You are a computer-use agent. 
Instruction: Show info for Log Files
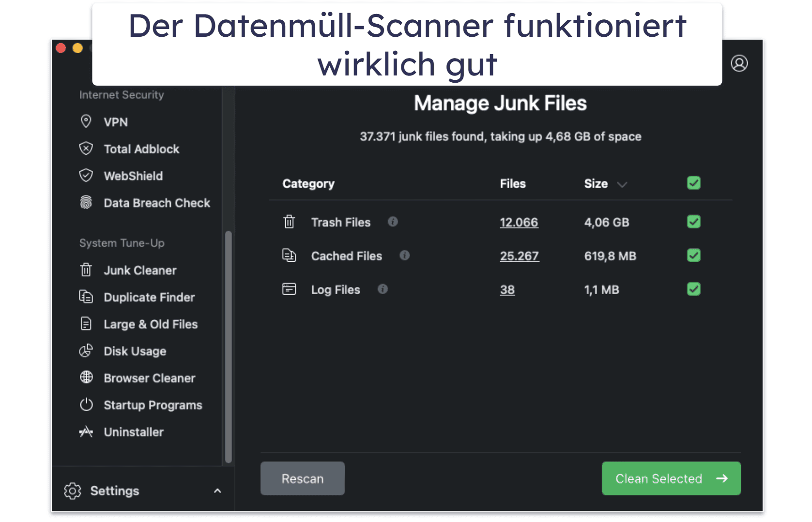pyautogui.click(x=383, y=289)
